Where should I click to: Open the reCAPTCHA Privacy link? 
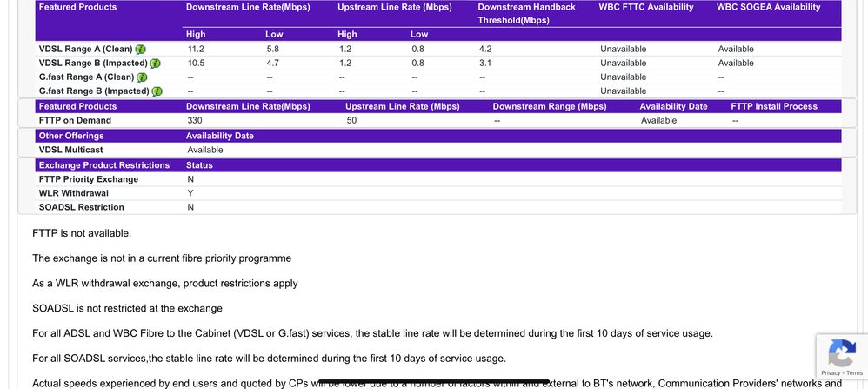point(829,372)
